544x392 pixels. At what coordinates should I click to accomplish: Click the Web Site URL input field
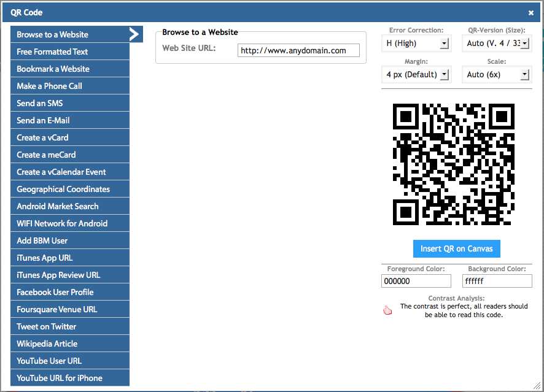coord(298,50)
